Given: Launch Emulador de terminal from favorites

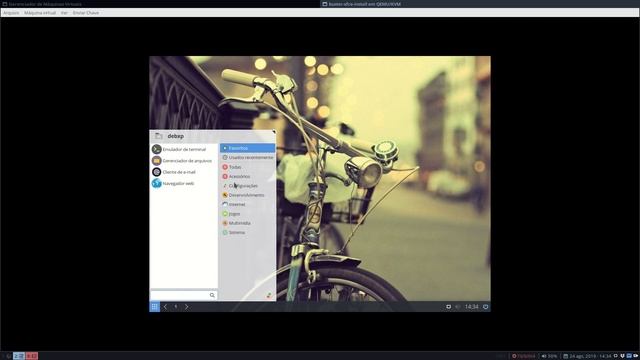Looking at the screenshot, I should pos(184,149).
